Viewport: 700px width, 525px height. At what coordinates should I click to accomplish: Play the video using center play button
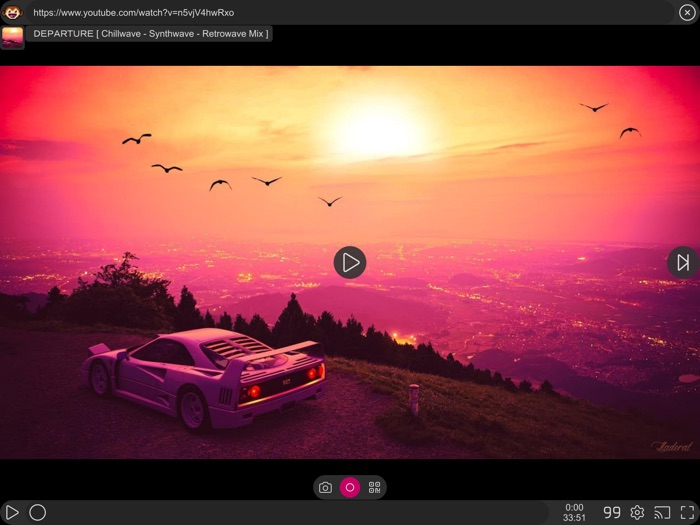click(x=350, y=262)
